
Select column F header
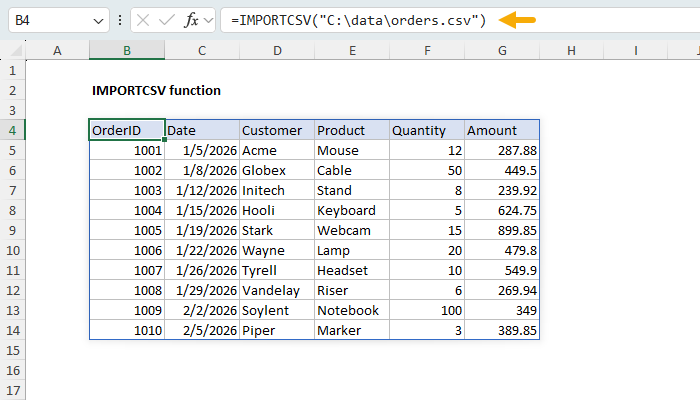click(x=427, y=50)
